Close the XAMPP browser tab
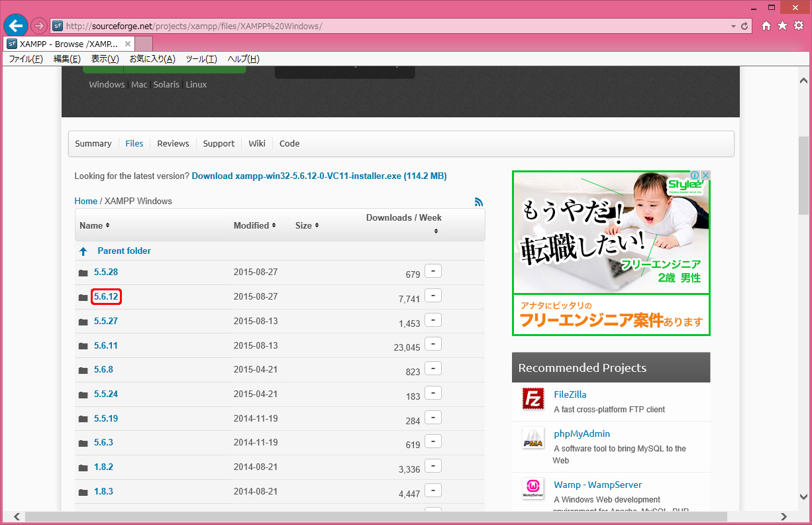Screen dimensions: 812x525 (x=128, y=44)
